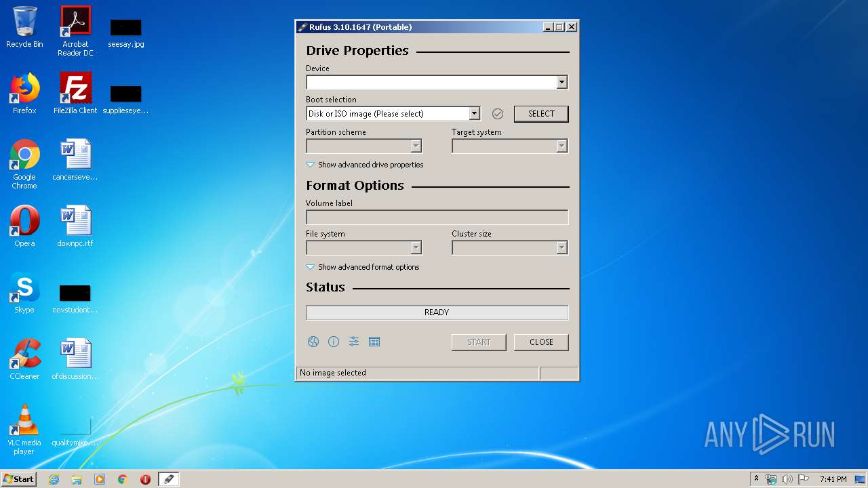Viewport: 868px width, 488px height.
Task: Launch Skype desktop shortcut
Action: pos(24,293)
